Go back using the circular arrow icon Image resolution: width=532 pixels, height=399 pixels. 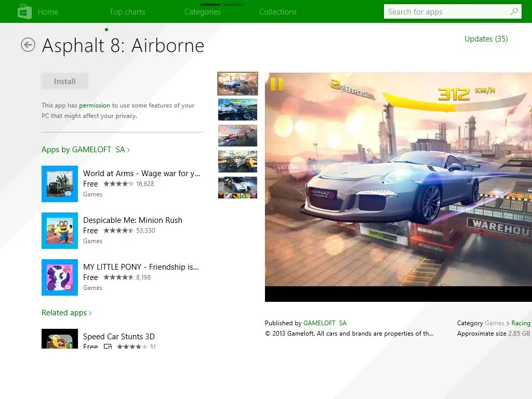(28, 45)
